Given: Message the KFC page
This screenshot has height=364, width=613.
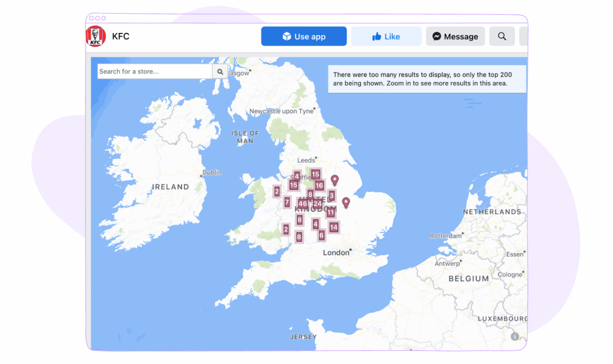Looking at the screenshot, I should (456, 37).
